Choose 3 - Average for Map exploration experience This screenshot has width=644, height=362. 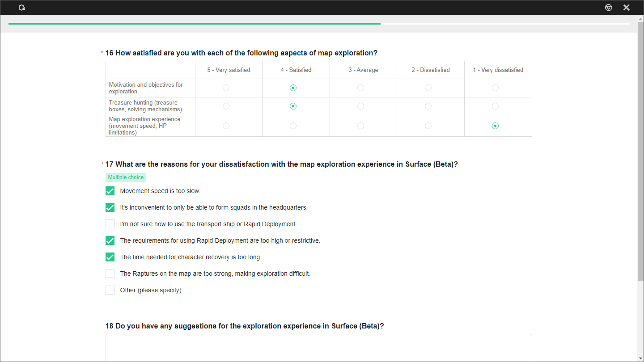tap(360, 126)
